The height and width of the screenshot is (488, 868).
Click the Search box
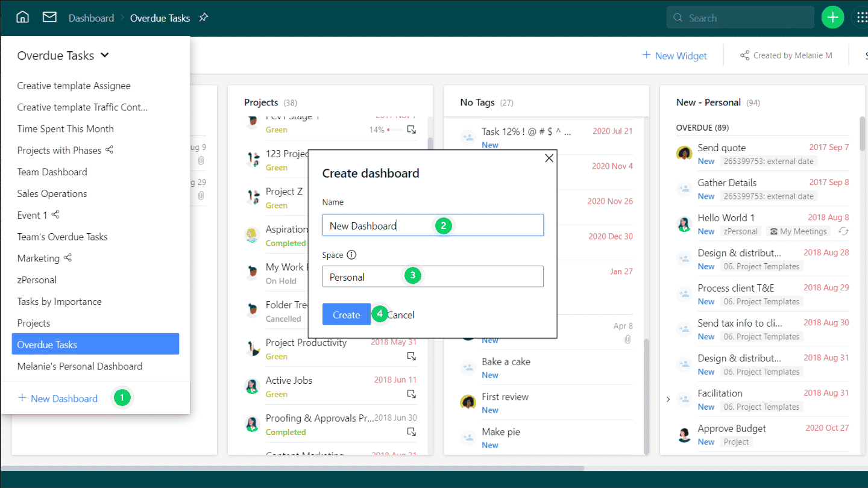(740, 17)
